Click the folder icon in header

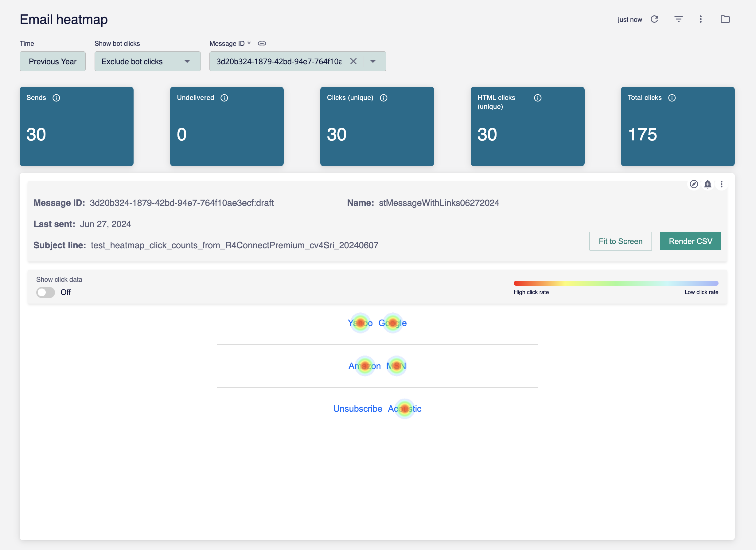click(x=725, y=19)
